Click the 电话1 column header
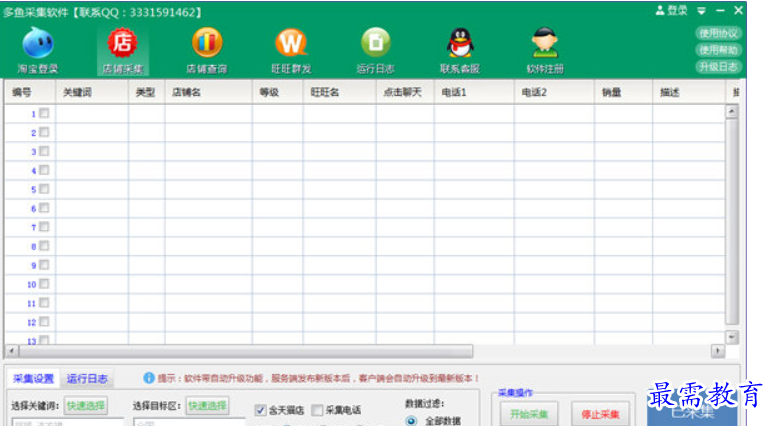771x426 pixels. click(474, 92)
